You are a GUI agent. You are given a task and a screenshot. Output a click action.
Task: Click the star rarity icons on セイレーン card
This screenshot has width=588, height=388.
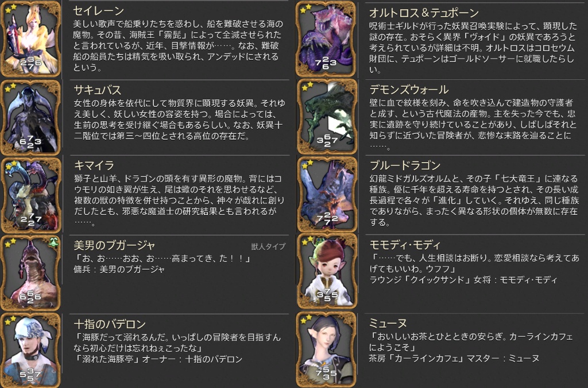(11, 7)
